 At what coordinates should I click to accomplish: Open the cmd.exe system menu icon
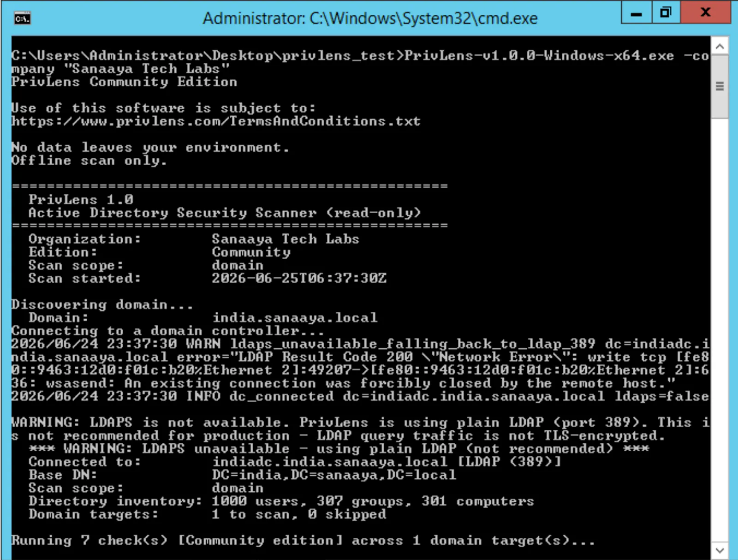pyautogui.click(x=22, y=18)
